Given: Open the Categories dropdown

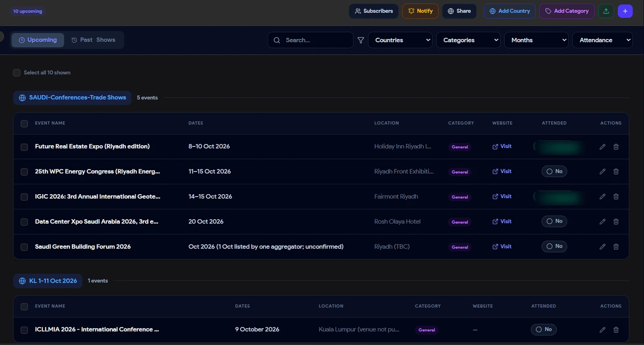Looking at the screenshot, I should [468, 40].
